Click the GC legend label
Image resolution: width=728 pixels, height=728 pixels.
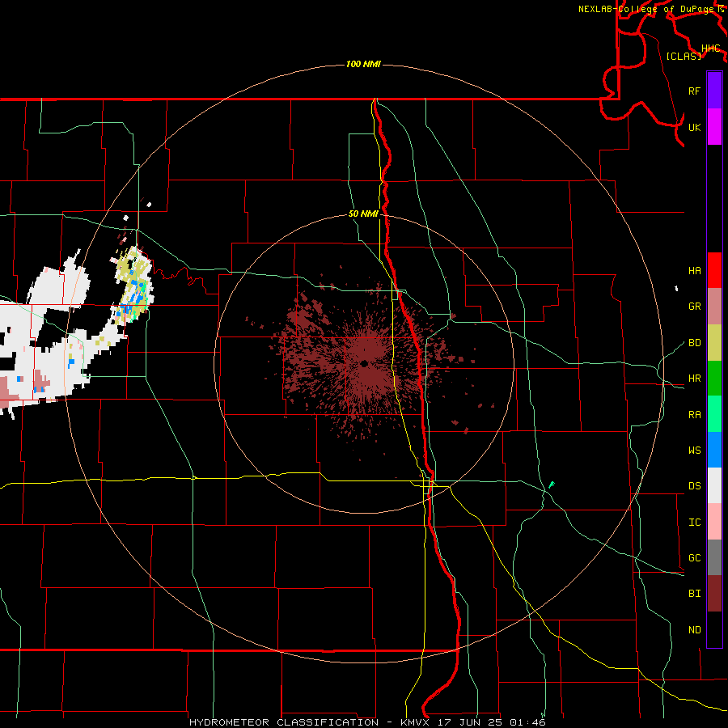tap(695, 558)
